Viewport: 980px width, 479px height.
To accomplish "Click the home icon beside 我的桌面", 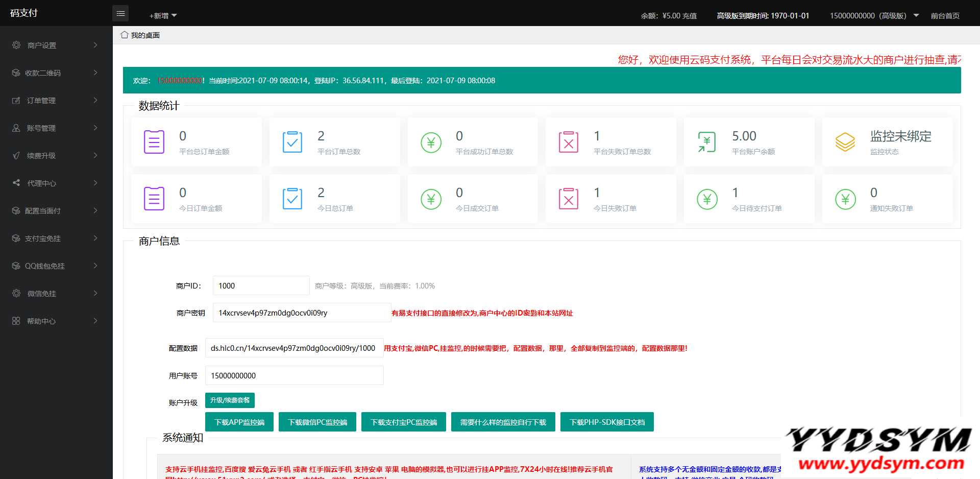I will pyautogui.click(x=124, y=35).
